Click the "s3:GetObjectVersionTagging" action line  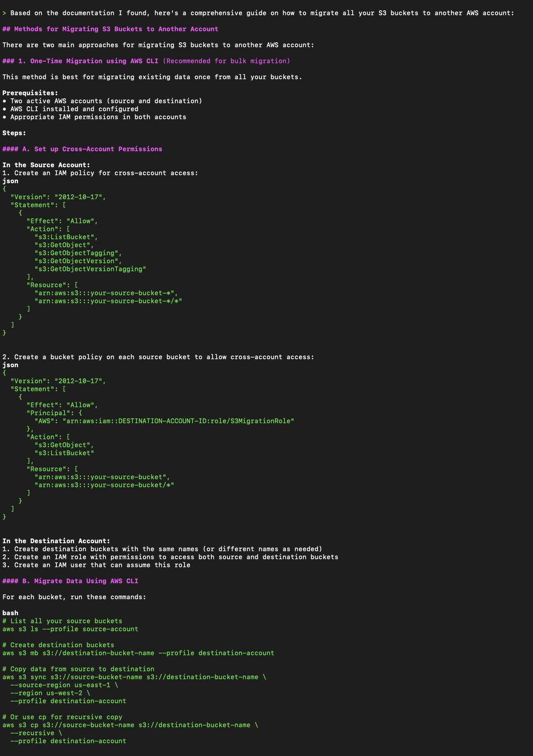90,269
